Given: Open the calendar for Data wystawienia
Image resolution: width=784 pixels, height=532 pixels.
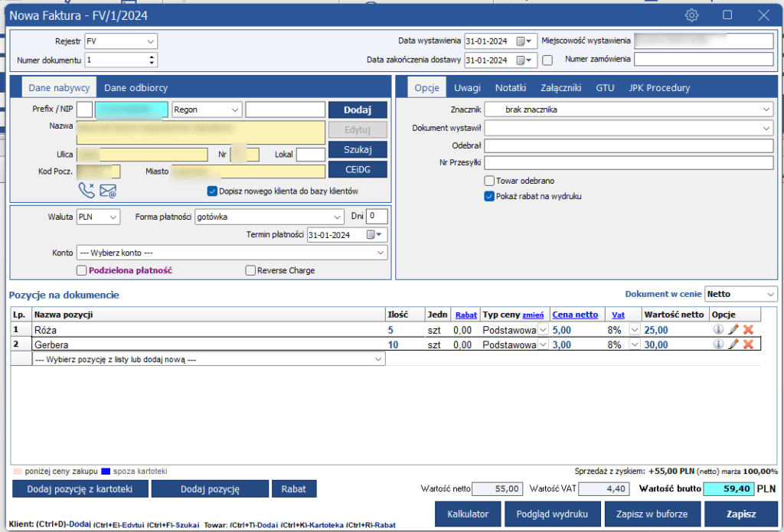Looking at the screenshot, I should coord(524,41).
